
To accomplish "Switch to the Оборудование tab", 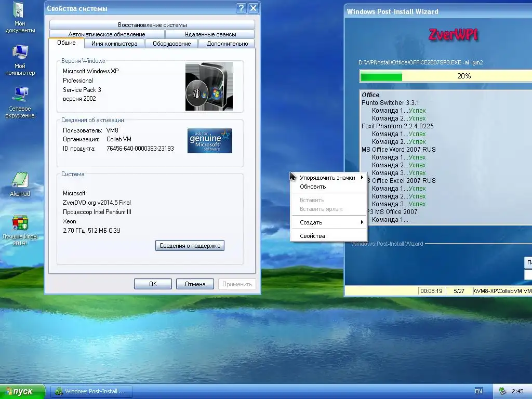I will tap(171, 44).
